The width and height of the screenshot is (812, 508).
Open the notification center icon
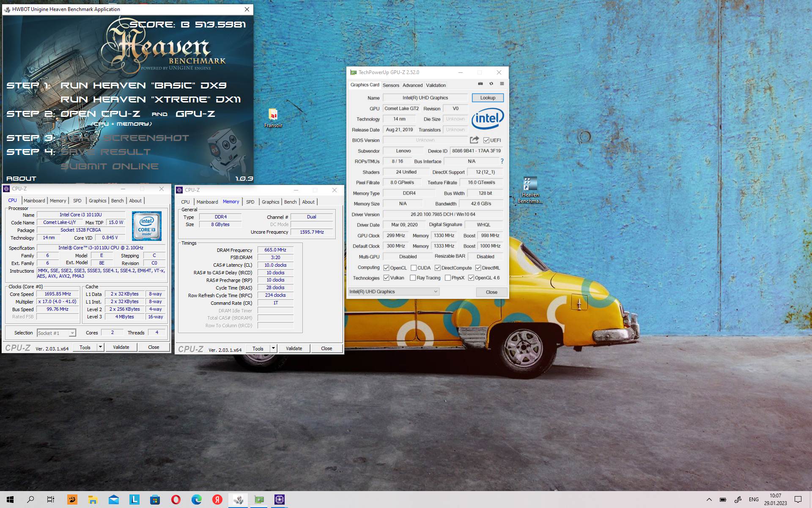798,500
